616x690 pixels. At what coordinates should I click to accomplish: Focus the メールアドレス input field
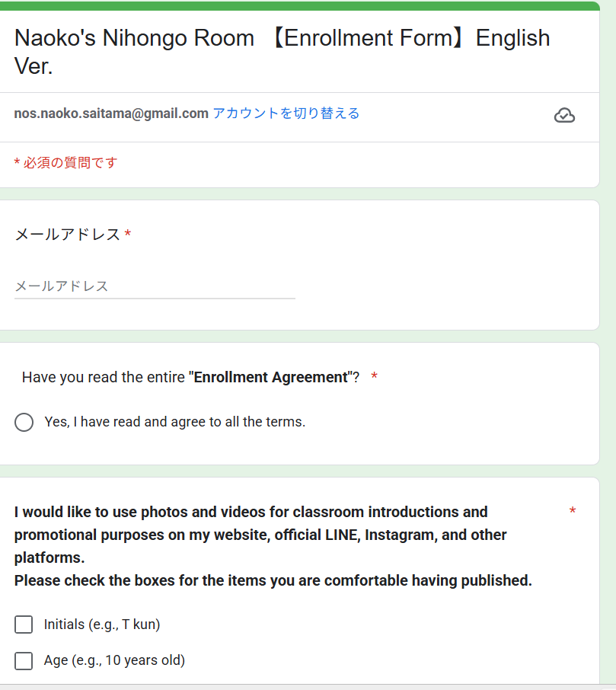(x=155, y=286)
